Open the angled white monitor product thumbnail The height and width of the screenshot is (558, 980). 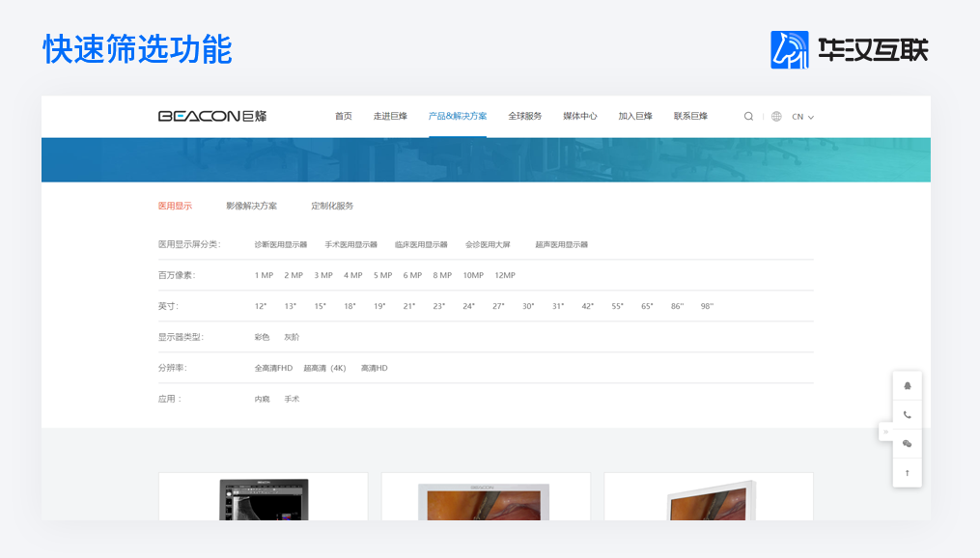709,497
